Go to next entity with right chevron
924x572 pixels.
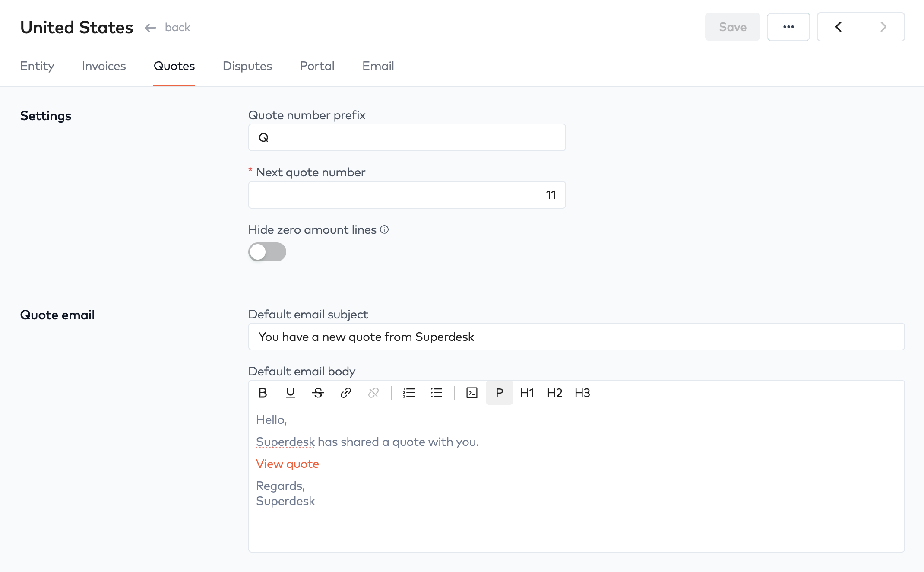[883, 27]
